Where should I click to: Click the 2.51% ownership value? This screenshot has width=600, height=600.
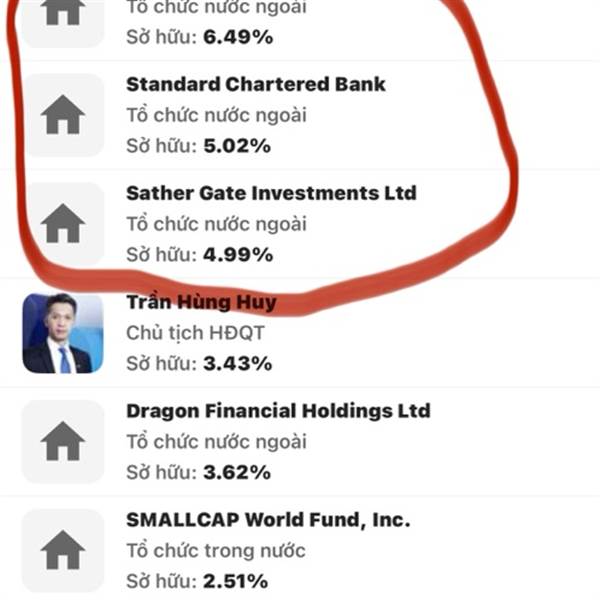click(x=235, y=581)
